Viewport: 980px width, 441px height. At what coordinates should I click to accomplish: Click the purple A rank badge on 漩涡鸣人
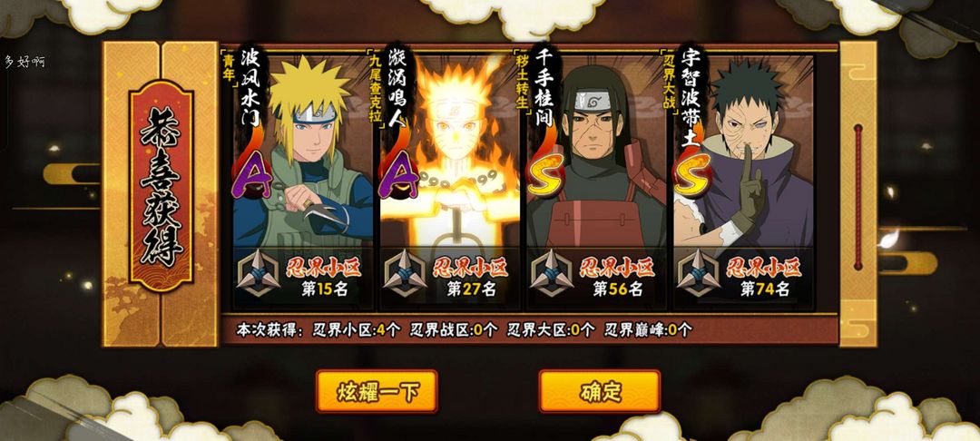coord(398,175)
